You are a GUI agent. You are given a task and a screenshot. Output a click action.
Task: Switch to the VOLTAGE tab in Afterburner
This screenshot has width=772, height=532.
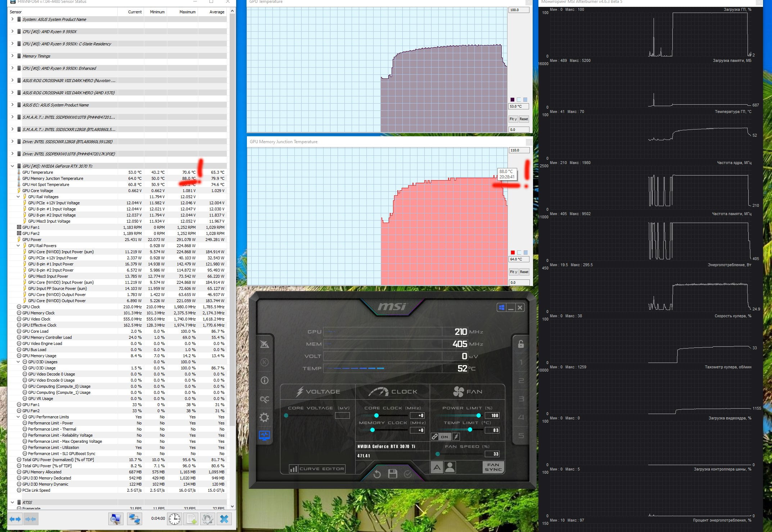click(318, 392)
